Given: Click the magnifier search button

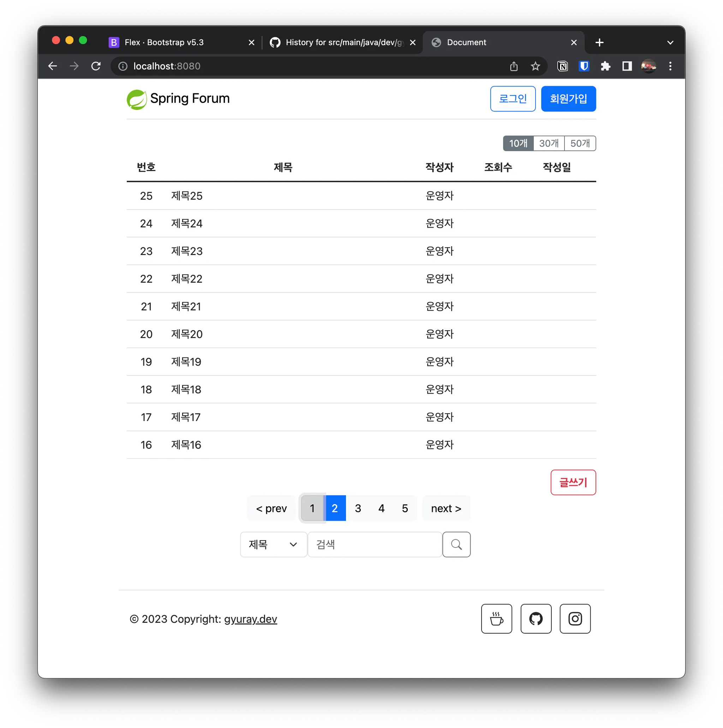Looking at the screenshot, I should pyautogui.click(x=456, y=544).
